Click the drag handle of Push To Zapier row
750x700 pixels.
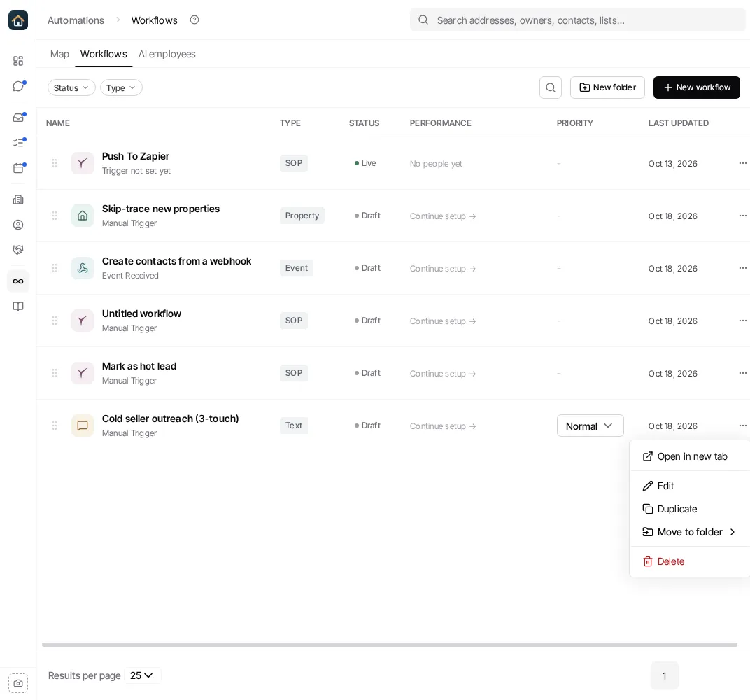(x=55, y=163)
